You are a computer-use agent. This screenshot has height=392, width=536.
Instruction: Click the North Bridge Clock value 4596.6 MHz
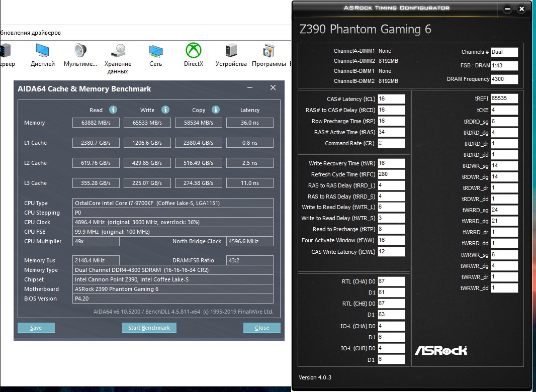point(249,241)
